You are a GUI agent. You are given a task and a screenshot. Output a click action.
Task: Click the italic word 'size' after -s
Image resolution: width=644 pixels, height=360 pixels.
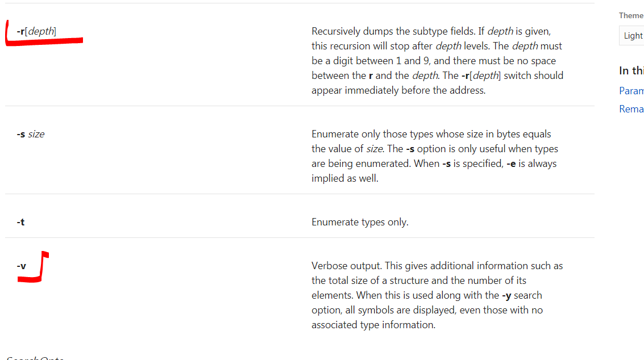36,135
